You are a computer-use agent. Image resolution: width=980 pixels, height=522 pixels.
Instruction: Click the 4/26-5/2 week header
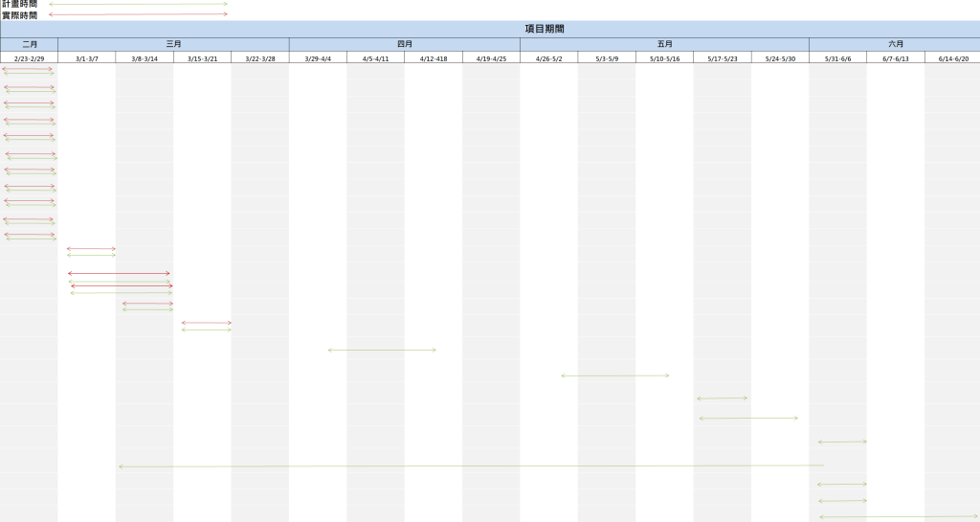[x=548, y=58]
